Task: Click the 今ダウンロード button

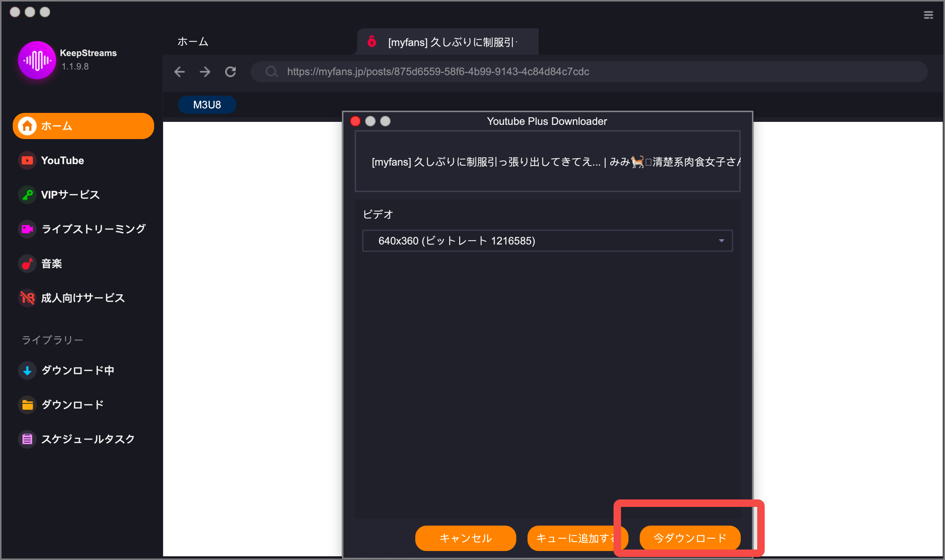Action: pyautogui.click(x=690, y=538)
